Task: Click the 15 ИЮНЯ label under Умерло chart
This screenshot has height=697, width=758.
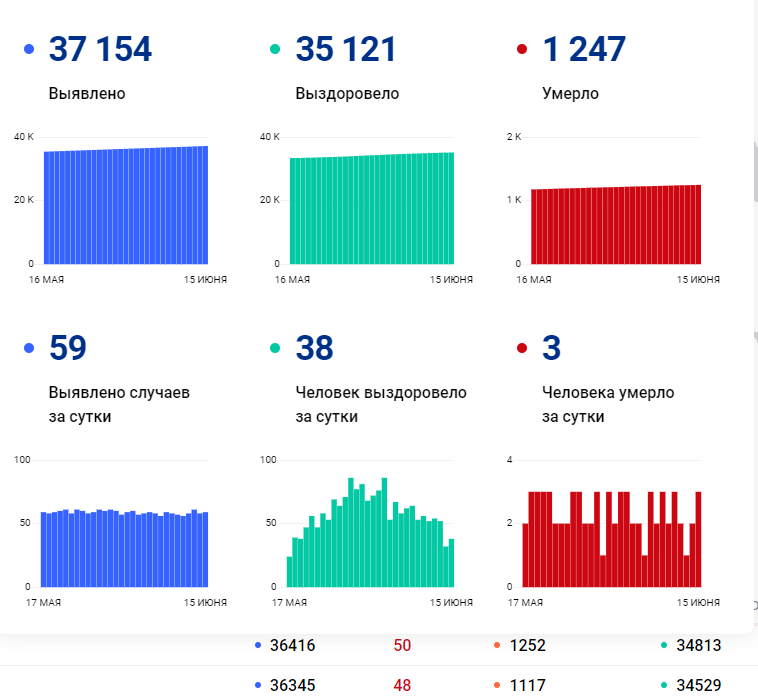Action: (x=698, y=279)
